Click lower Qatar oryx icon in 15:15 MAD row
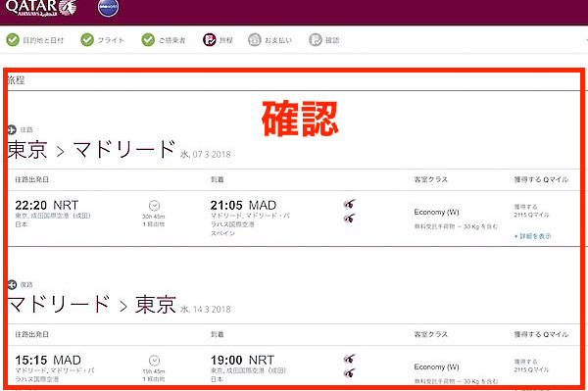The width and height of the screenshot is (588, 391). [x=350, y=372]
